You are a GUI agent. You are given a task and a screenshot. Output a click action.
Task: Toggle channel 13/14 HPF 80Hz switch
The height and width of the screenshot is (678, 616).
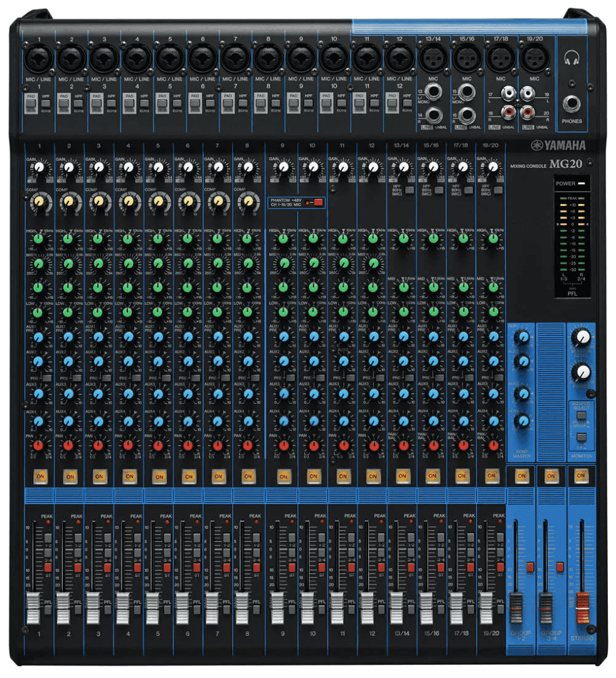pyautogui.click(x=409, y=190)
